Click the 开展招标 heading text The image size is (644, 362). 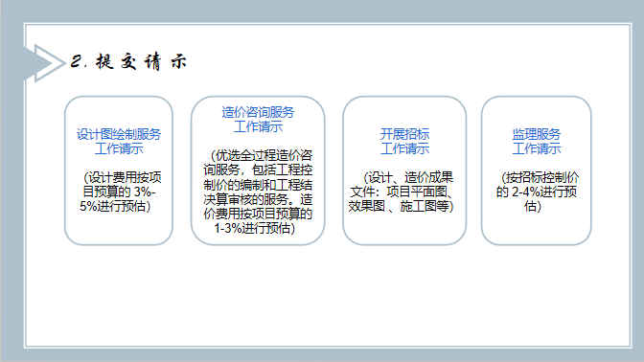click(404, 134)
